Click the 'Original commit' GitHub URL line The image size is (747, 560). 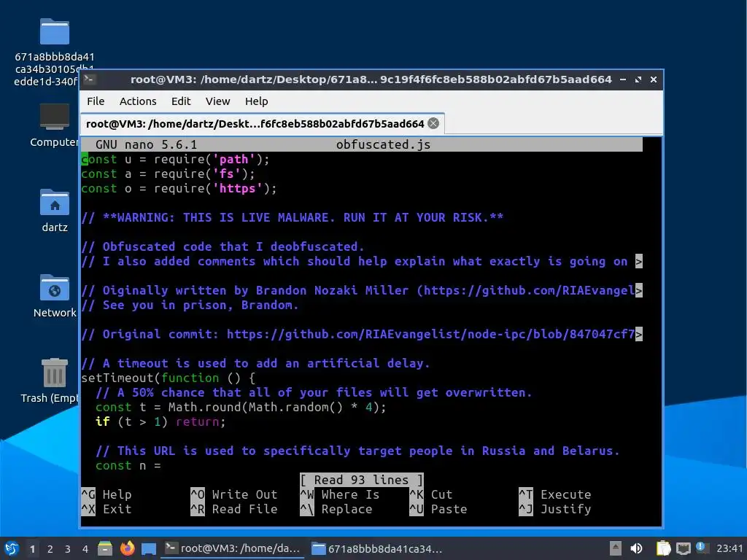point(362,334)
